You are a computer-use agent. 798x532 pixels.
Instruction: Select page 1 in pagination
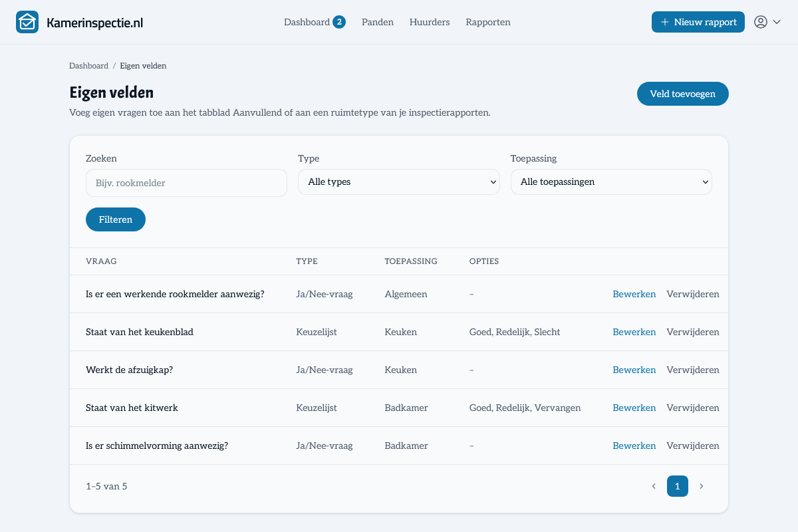pyautogui.click(x=677, y=486)
